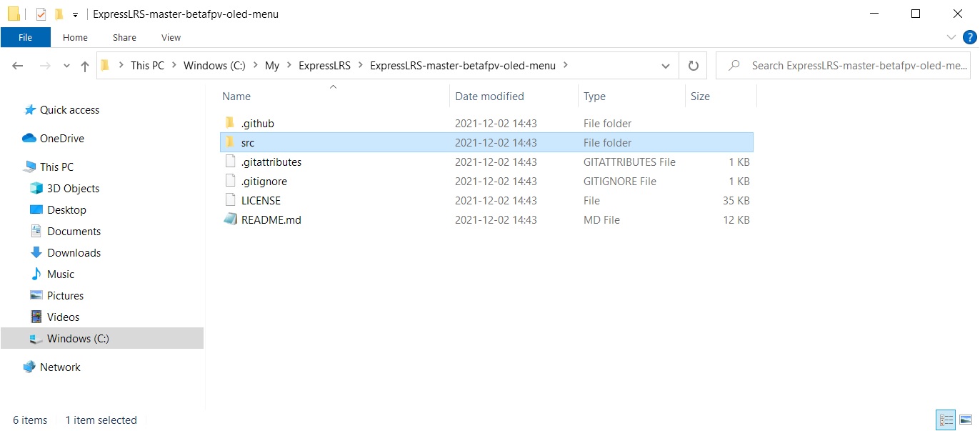
Task: Click the README.md file name
Action: (x=271, y=220)
